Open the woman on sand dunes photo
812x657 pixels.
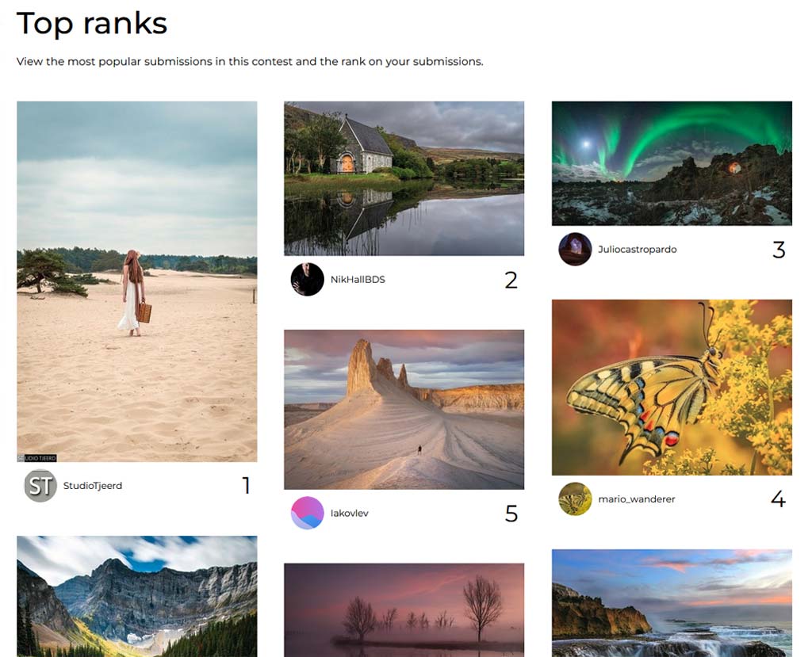tap(136, 281)
